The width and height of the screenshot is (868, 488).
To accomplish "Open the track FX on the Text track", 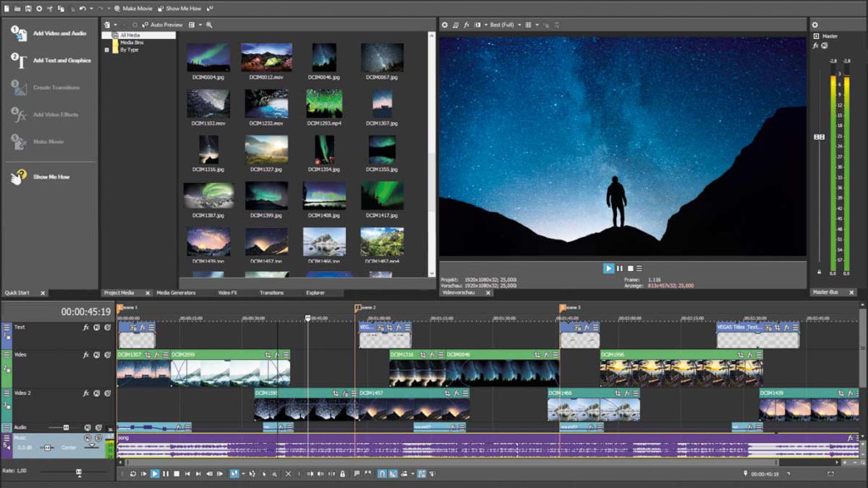I will 86,328.
